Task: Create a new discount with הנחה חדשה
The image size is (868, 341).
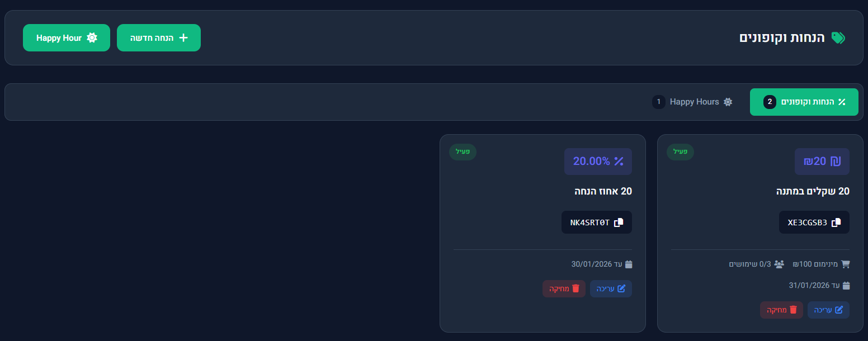Action: (x=159, y=38)
